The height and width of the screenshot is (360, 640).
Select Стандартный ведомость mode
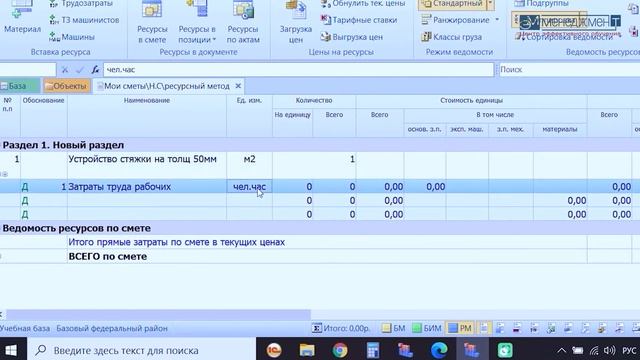[x=452, y=4]
